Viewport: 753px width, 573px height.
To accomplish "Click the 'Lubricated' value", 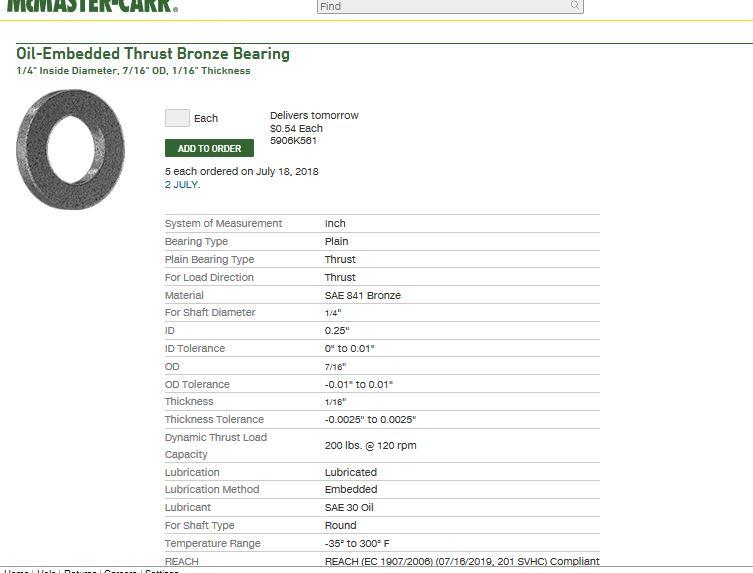I will click(x=351, y=472).
